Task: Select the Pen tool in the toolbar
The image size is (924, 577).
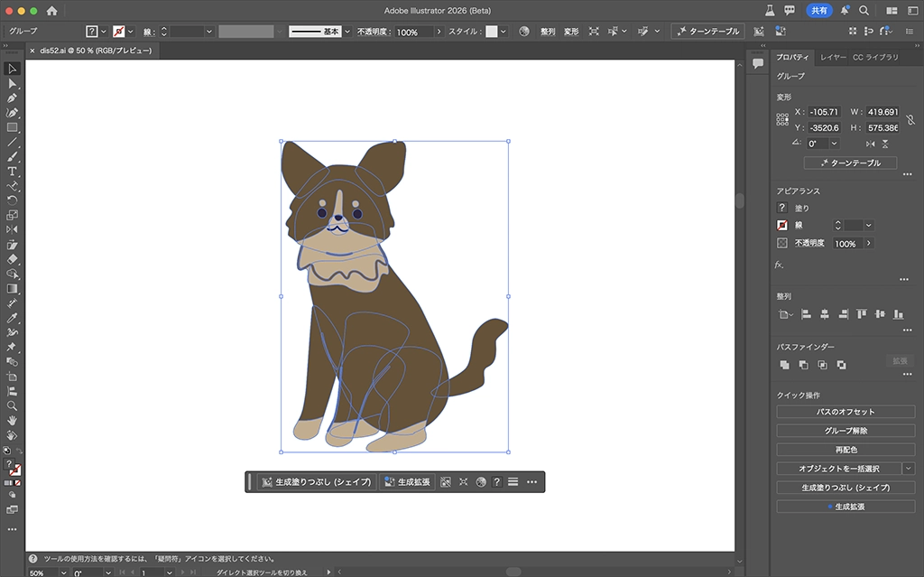Action: pyautogui.click(x=13, y=98)
